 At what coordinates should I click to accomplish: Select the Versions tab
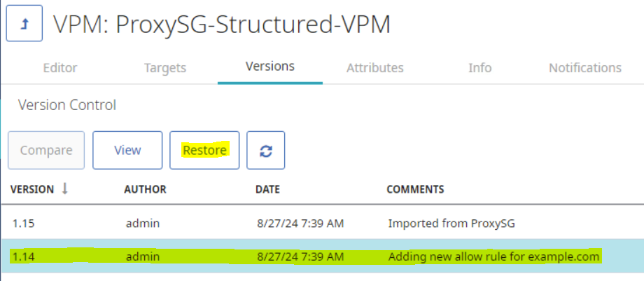[x=270, y=67]
